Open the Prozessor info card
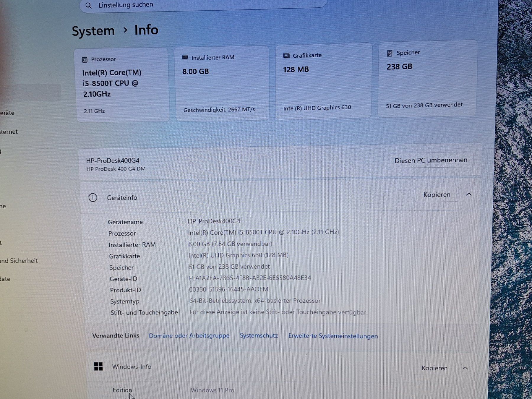 pos(122,85)
